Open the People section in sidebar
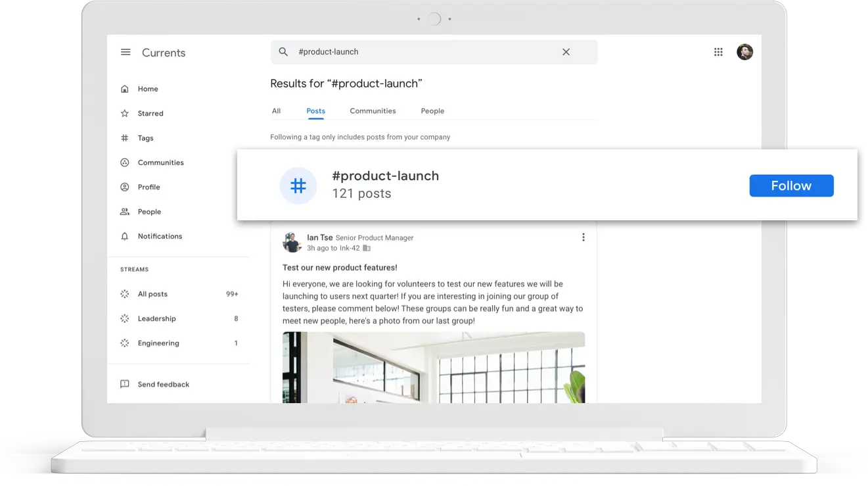This screenshot has width=868, height=486. (x=149, y=212)
